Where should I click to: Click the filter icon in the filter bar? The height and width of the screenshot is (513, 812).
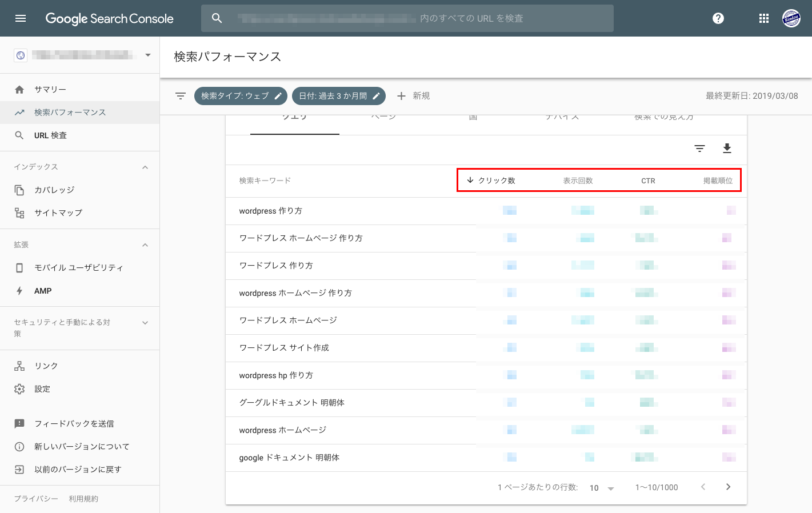point(181,96)
